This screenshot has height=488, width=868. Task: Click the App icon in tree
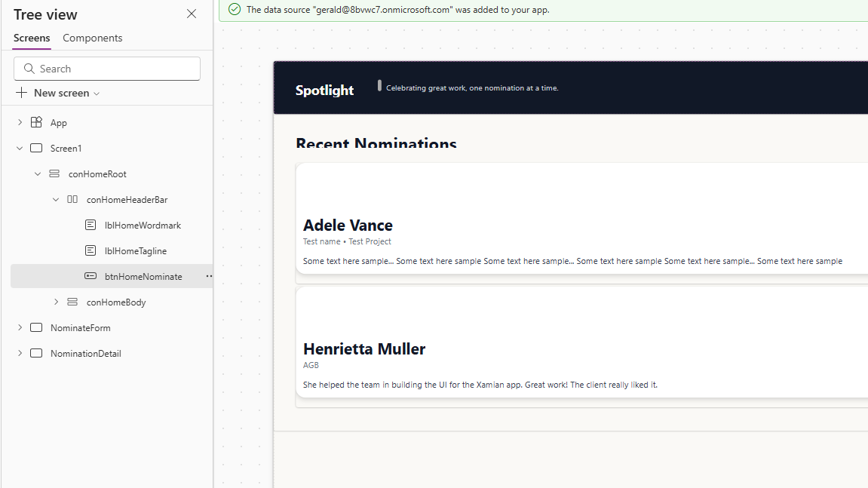pyautogui.click(x=36, y=122)
